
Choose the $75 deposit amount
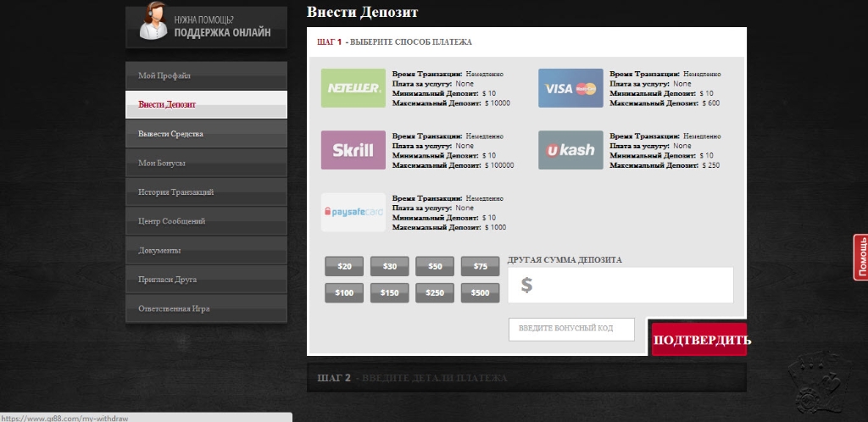[x=481, y=266]
